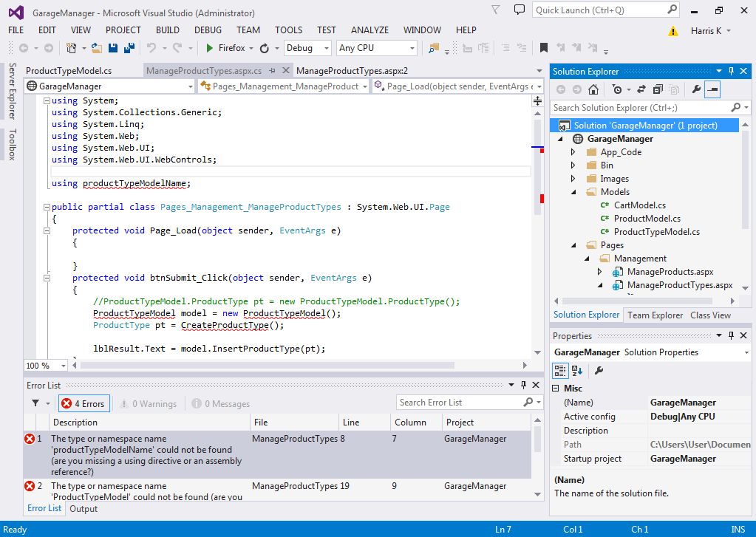Click the Save All toolbar icon
This screenshot has height=537, width=756.
[x=129, y=48]
